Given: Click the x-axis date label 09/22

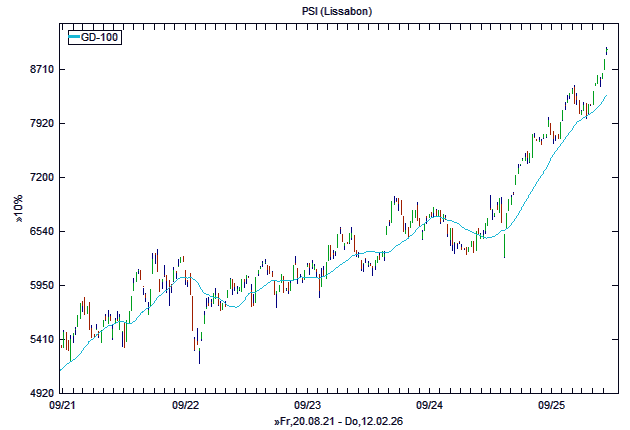Looking at the screenshot, I should tap(185, 405).
